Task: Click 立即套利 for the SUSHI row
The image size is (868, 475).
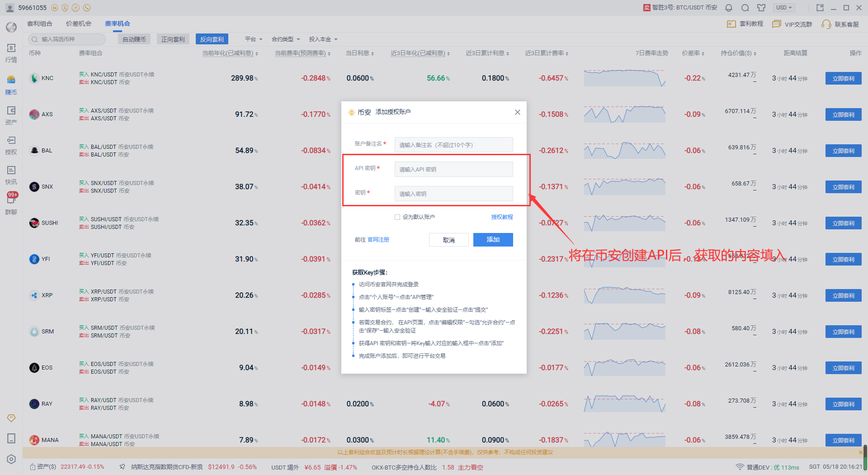Action: (x=844, y=223)
